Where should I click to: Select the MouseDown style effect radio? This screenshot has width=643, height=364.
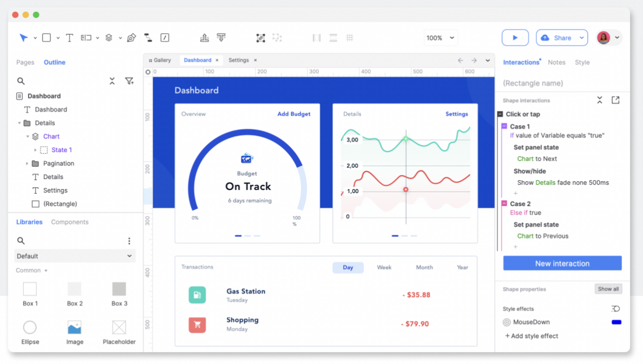point(507,322)
